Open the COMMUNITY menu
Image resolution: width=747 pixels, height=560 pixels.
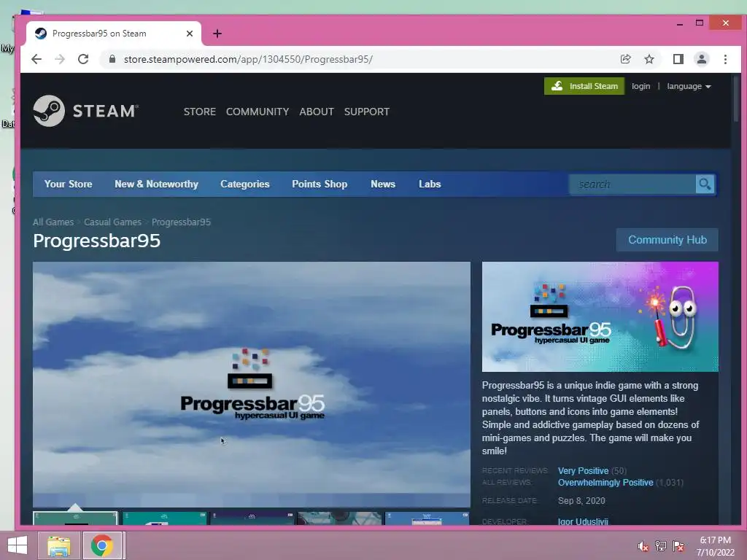point(258,112)
